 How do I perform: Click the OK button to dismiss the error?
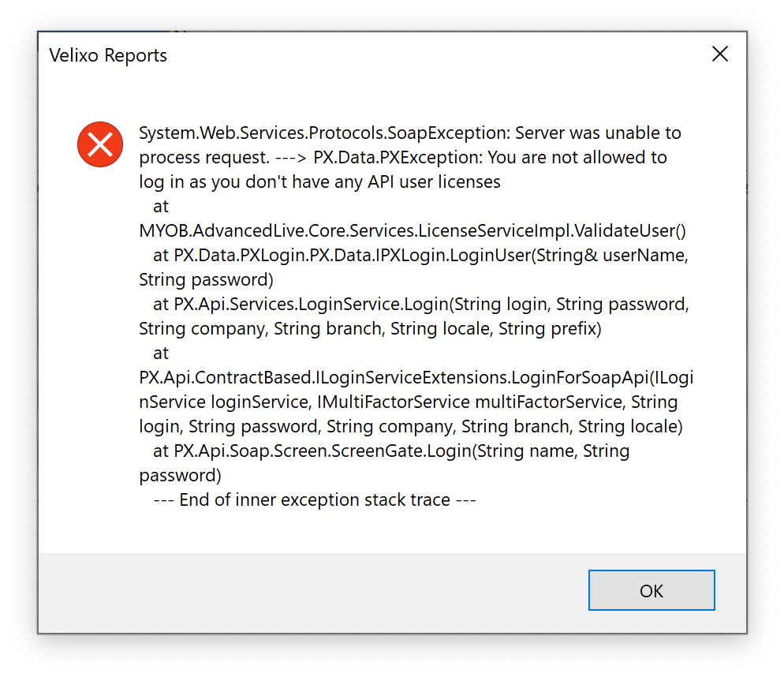coord(651,590)
